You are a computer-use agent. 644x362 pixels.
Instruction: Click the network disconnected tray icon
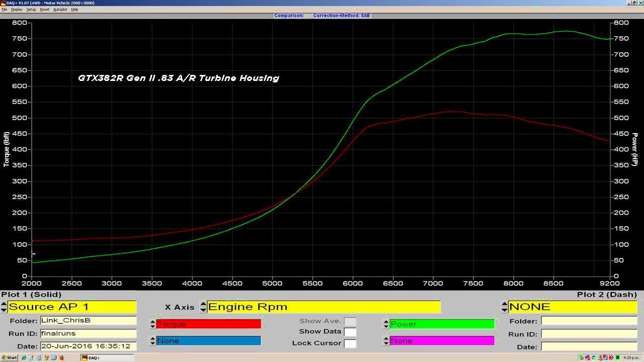click(x=588, y=358)
